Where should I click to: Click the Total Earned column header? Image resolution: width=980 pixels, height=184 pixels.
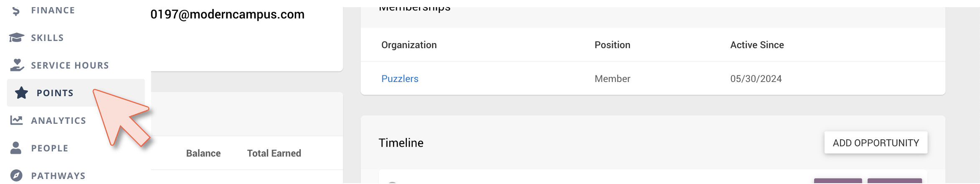point(274,153)
